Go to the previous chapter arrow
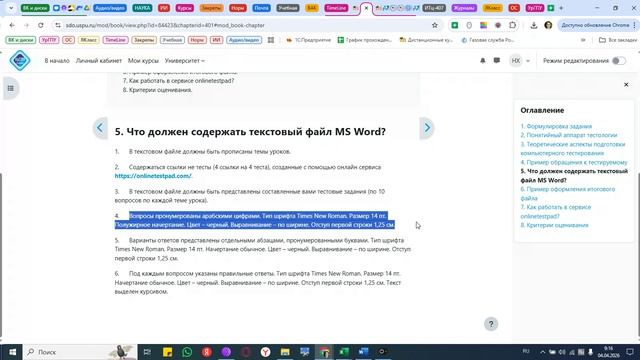The image size is (640, 360). tap(100, 128)
